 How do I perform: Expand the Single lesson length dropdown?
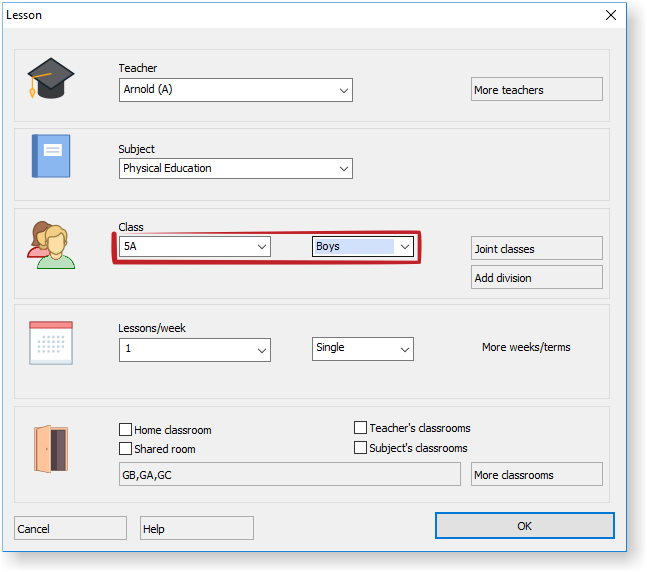click(362, 348)
